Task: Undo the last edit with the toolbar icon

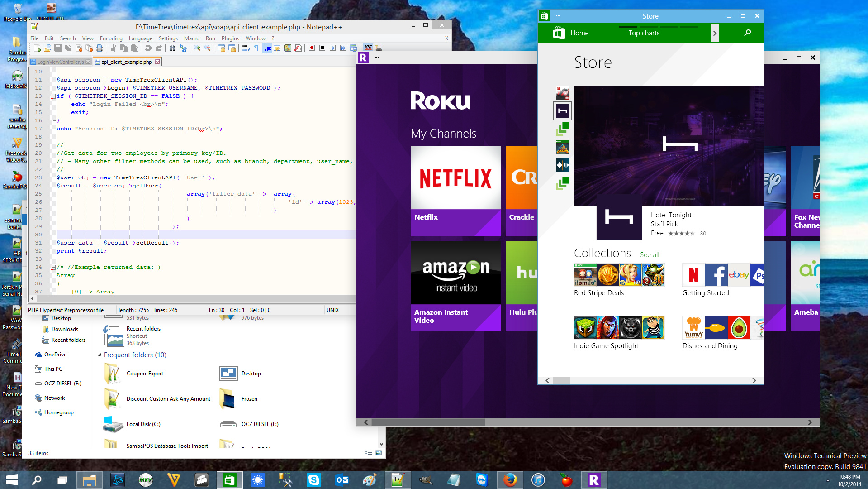Action: click(x=148, y=48)
